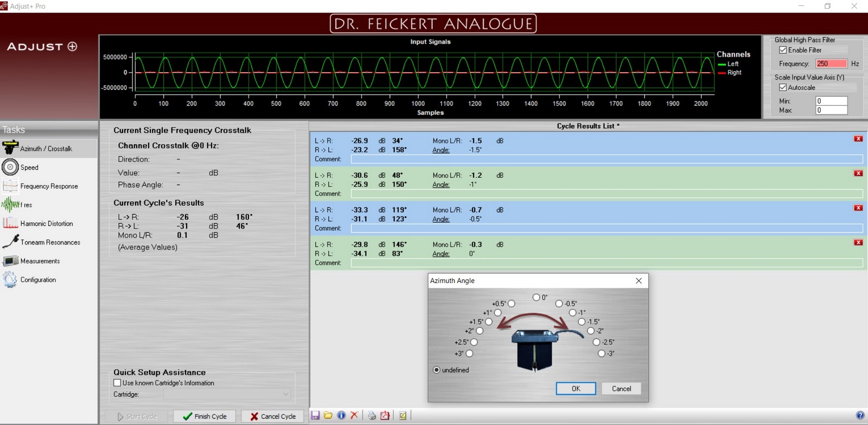Open the chart graph icon in bottom toolbar
Viewport: 868px width, 425px height.
click(403, 415)
